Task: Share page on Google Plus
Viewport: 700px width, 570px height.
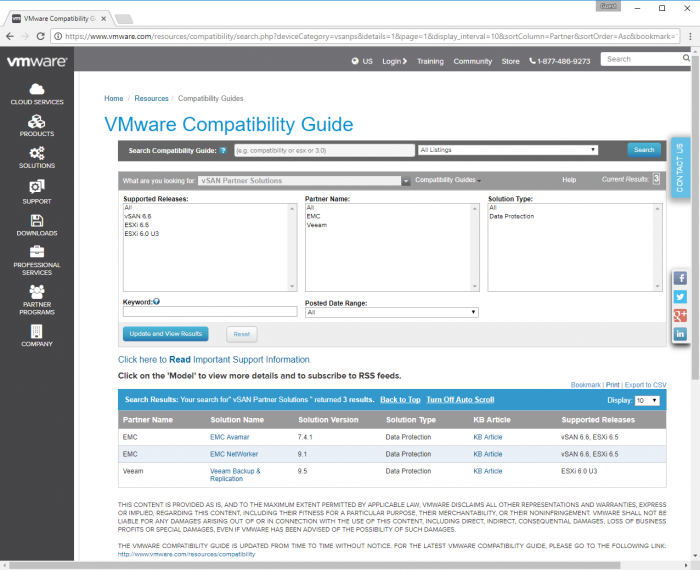Action: 680,316
